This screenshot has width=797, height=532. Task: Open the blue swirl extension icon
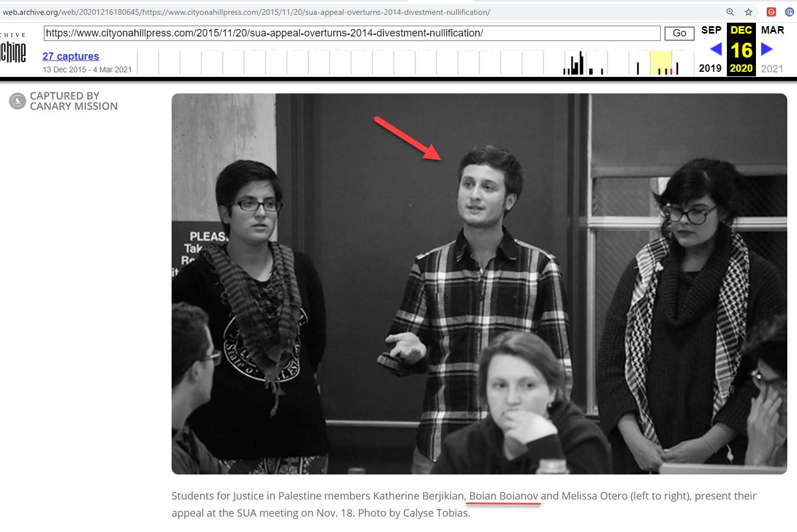[790, 11]
